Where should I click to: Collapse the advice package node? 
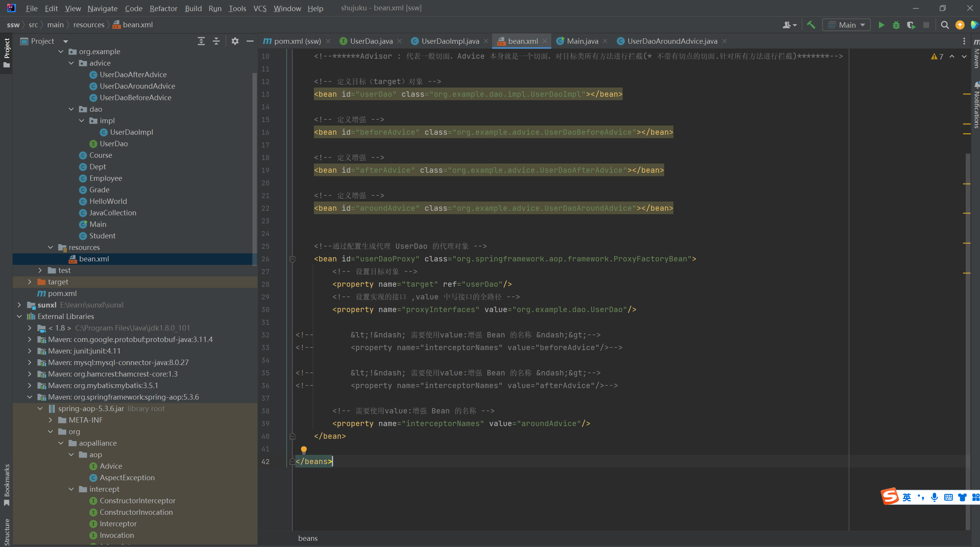(x=71, y=63)
